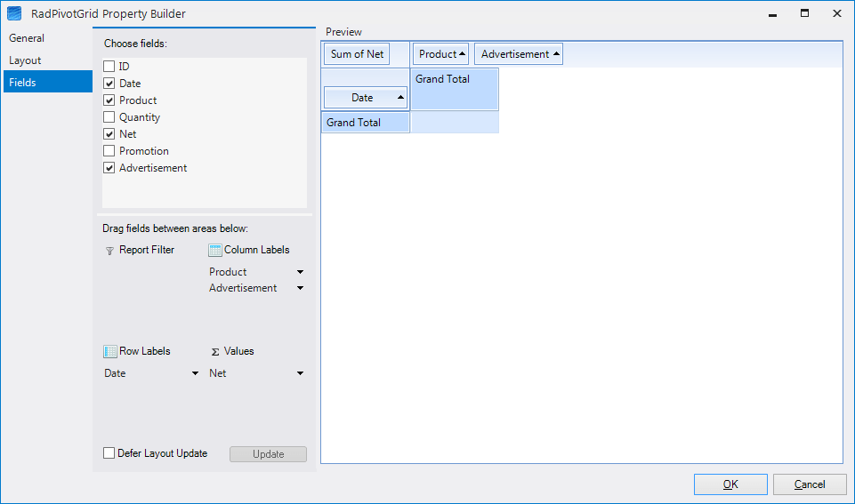
Task: Click the Report Filter area label
Action: 147,250
